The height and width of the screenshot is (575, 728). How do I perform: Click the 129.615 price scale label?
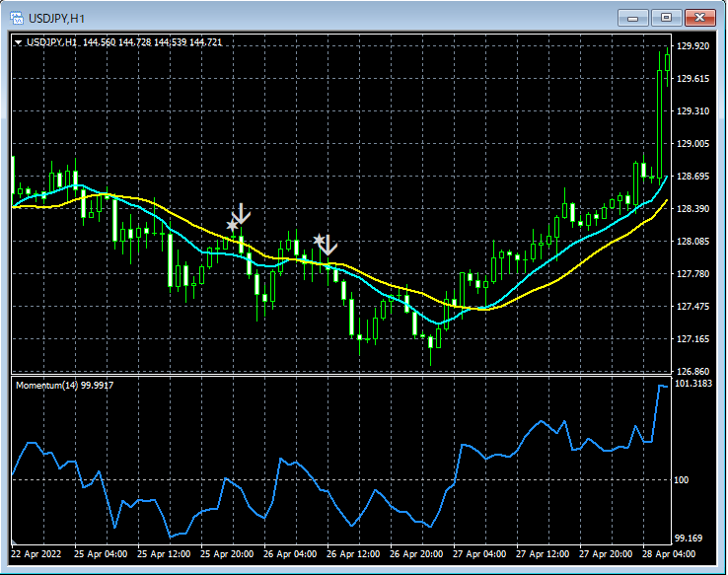692,79
